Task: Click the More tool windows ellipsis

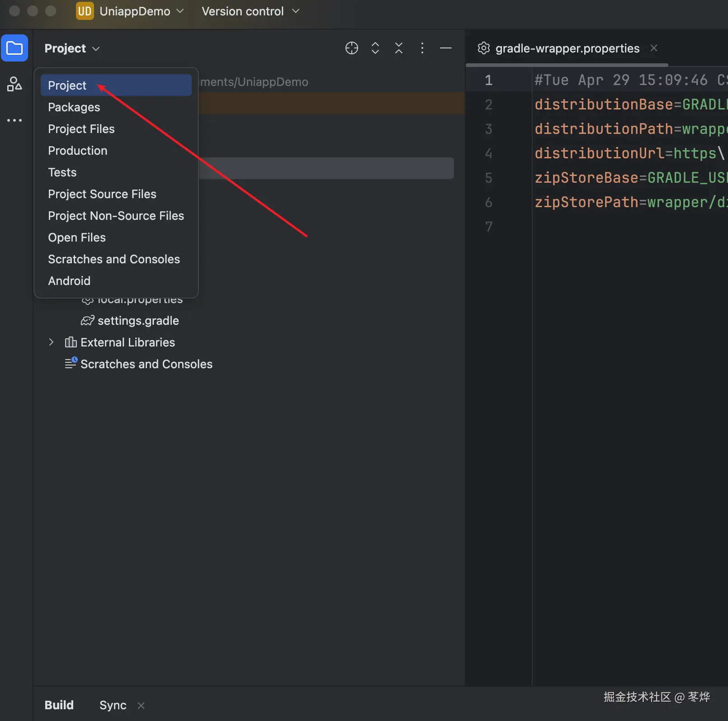Action: click(x=14, y=120)
